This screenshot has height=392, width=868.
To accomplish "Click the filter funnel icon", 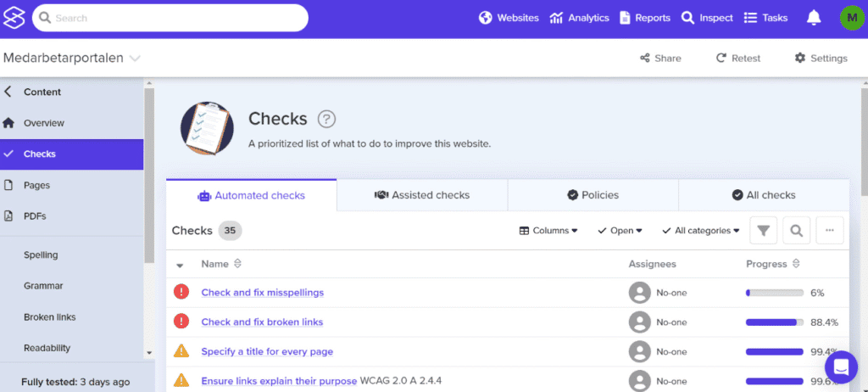I will tap(763, 230).
